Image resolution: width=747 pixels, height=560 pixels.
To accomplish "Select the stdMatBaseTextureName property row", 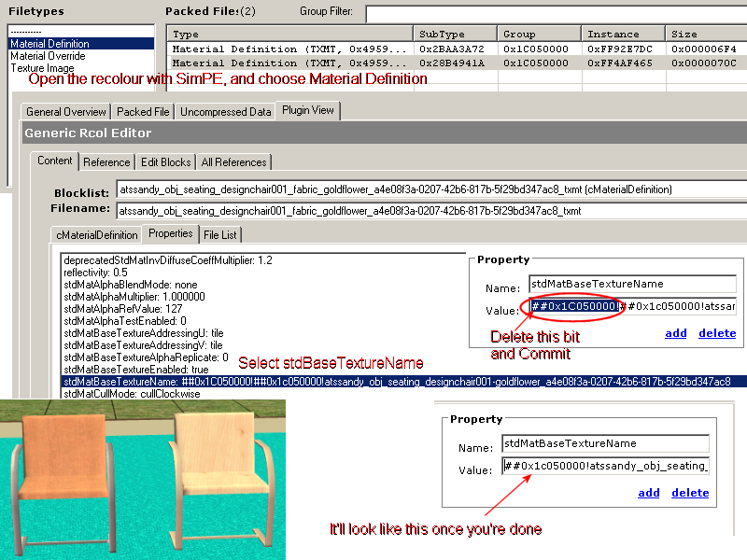I will (403, 382).
